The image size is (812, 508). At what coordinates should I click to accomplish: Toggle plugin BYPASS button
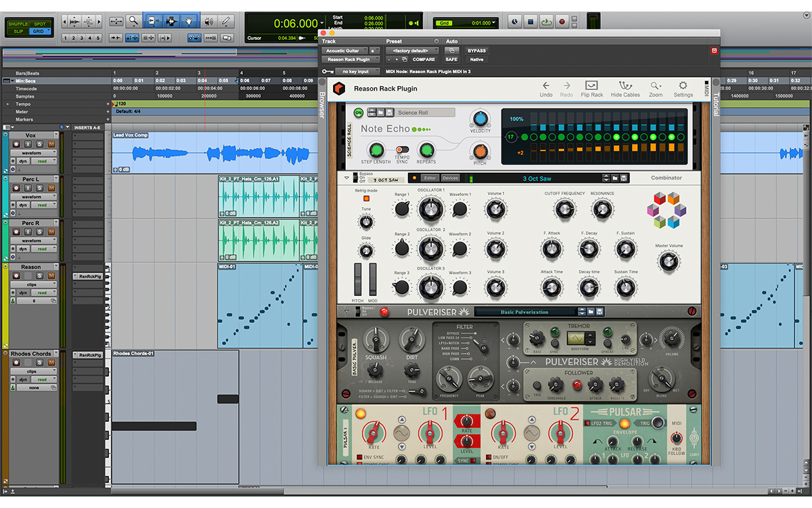[476, 51]
